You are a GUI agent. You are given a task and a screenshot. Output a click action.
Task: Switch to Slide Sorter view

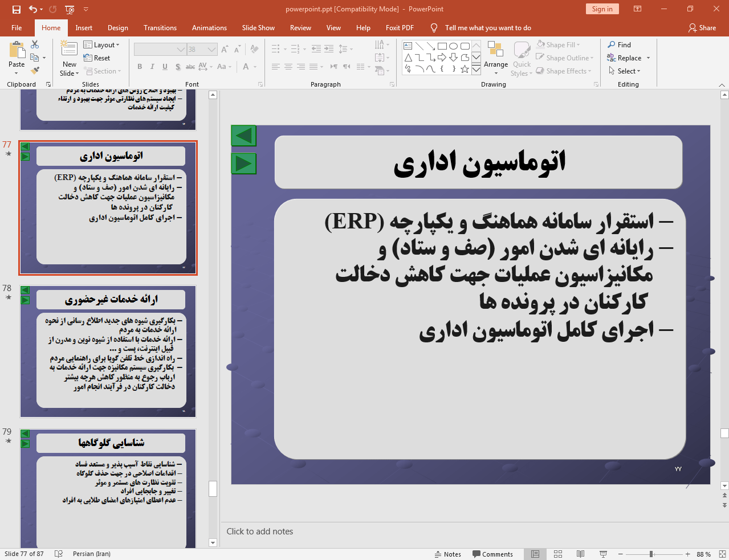[x=558, y=554]
